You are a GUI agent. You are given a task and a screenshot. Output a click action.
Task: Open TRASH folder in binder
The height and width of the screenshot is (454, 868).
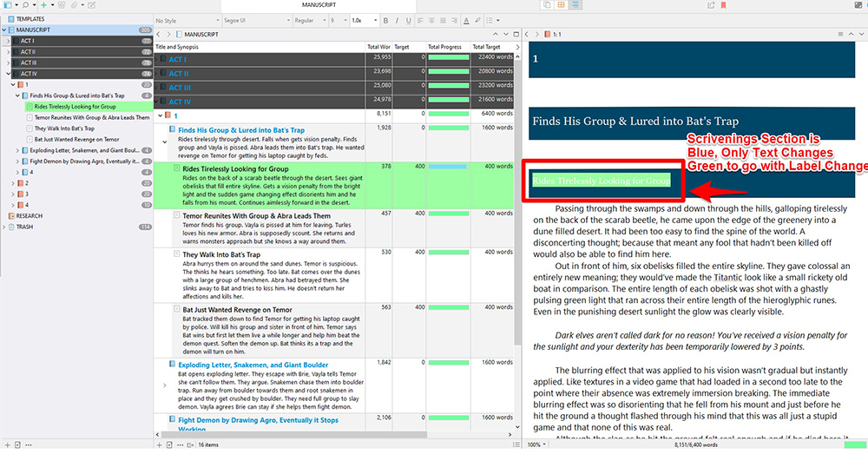tap(24, 227)
